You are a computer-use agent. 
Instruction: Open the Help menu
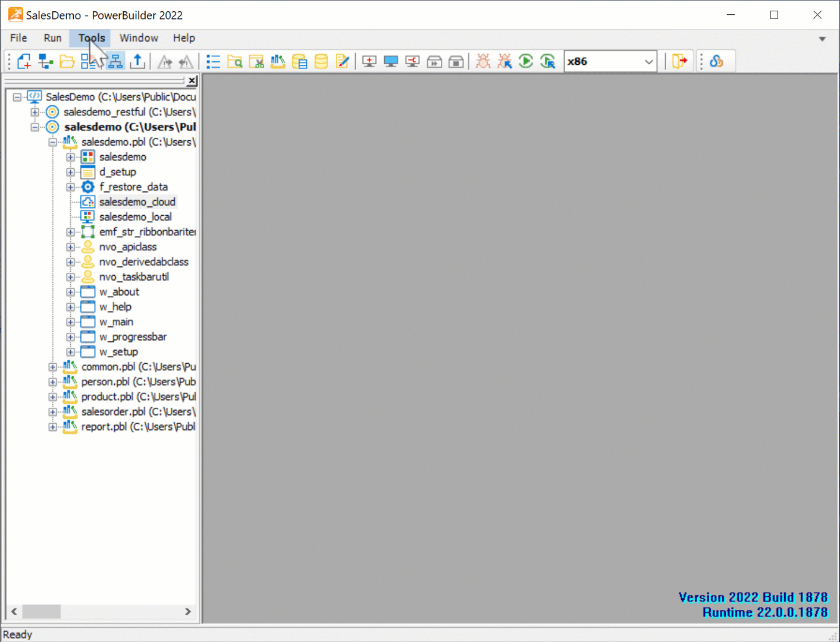point(184,38)
